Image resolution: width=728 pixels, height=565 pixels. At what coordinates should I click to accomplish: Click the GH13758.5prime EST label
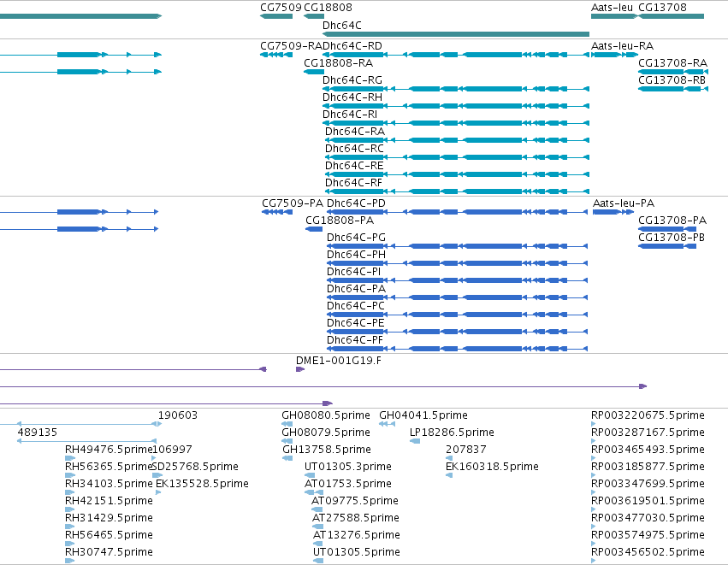327,450
